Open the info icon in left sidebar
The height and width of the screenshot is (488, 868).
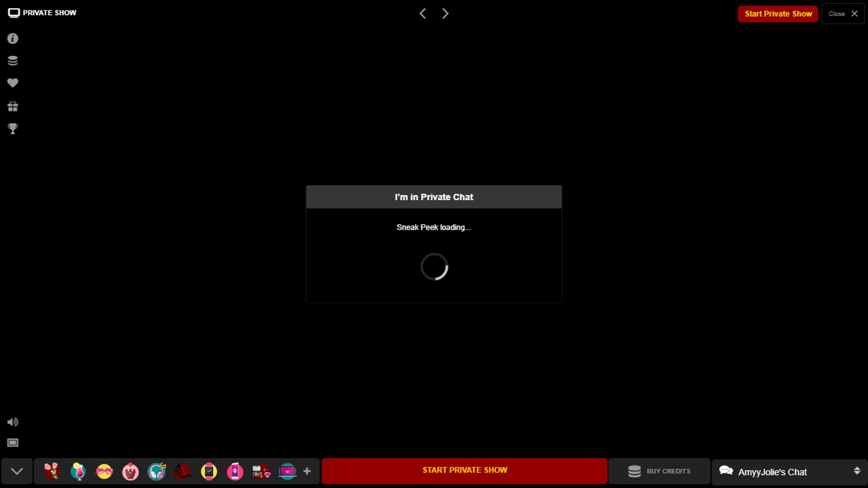coord(13,38)
